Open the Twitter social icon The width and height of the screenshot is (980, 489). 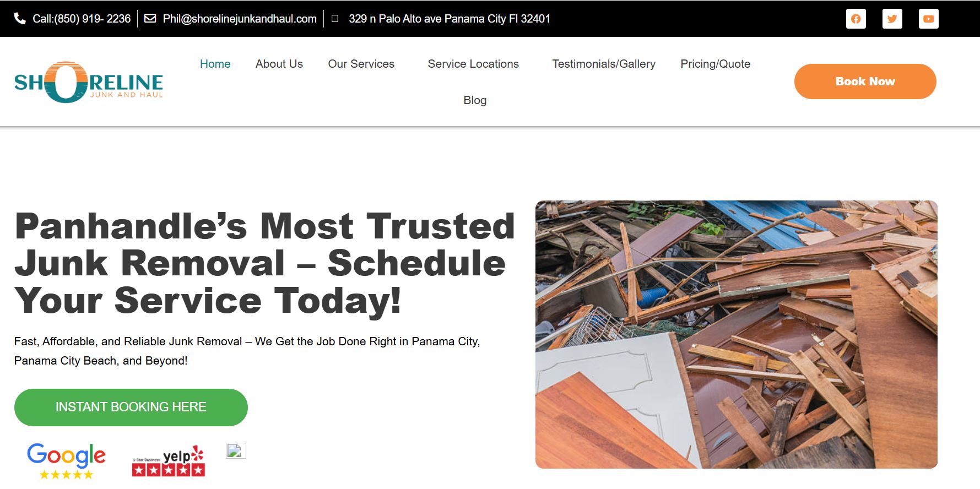coord(892,19)
